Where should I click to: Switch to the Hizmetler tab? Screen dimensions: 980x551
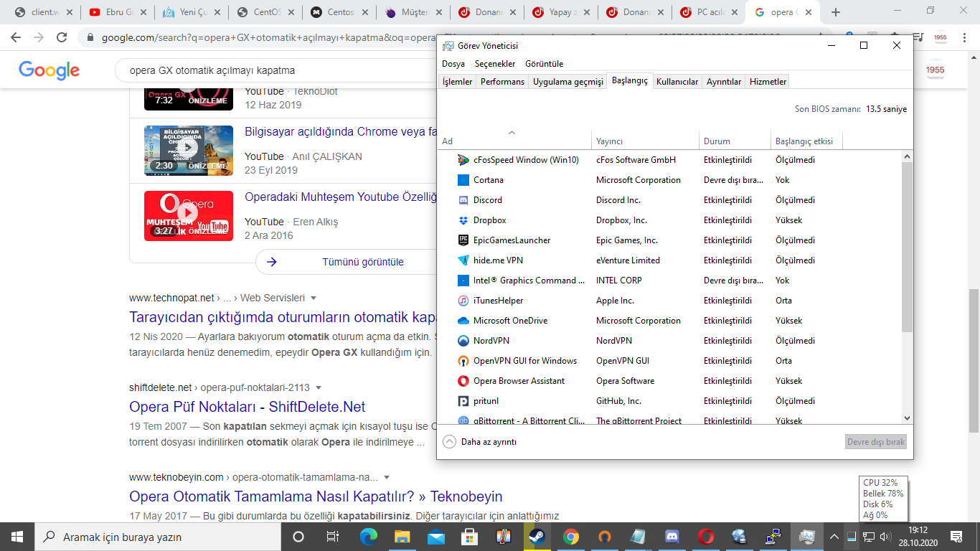pos(768,82)
